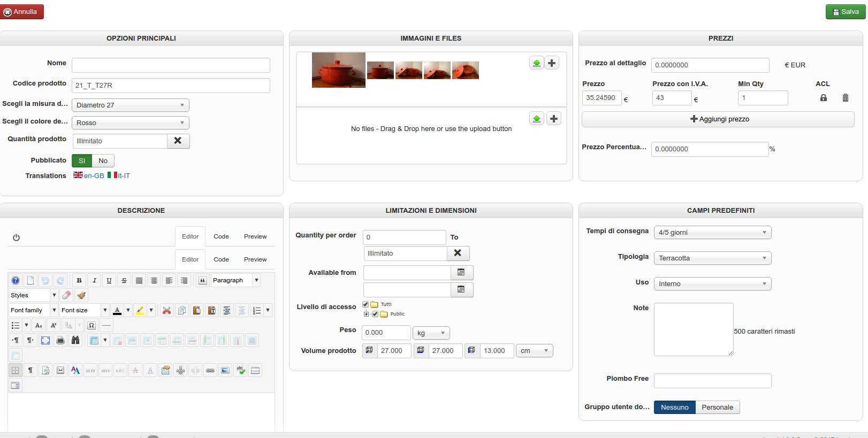Image resolution: width=868 pixels, height=438 pixels.
Task: Click the Salva button
Action: coord(845,12)
